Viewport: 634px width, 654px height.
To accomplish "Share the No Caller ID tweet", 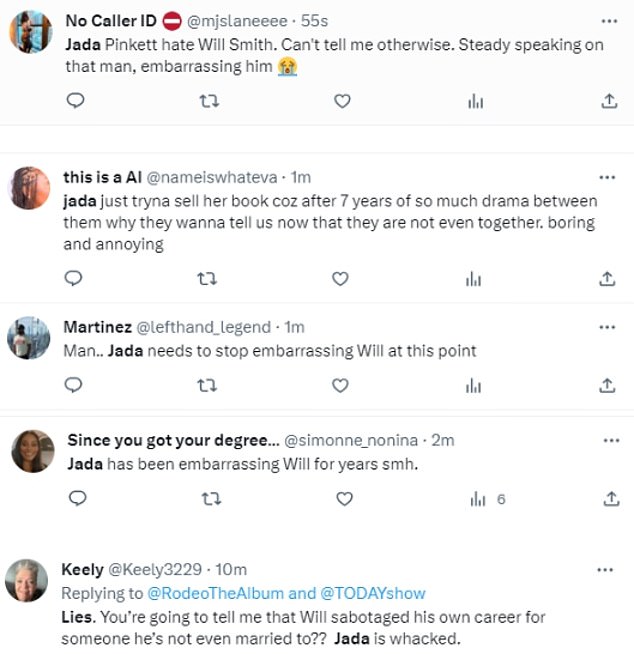I will (607, 101).
